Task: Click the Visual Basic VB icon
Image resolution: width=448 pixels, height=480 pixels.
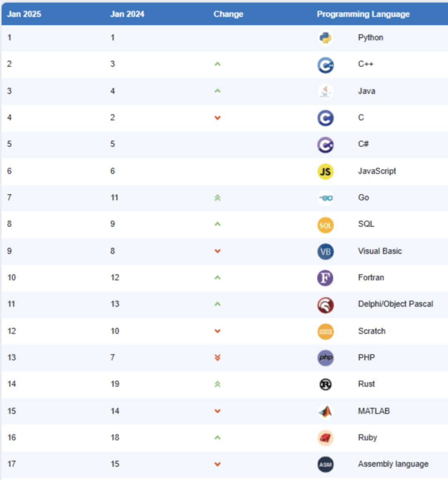Action: pos(326,252)
